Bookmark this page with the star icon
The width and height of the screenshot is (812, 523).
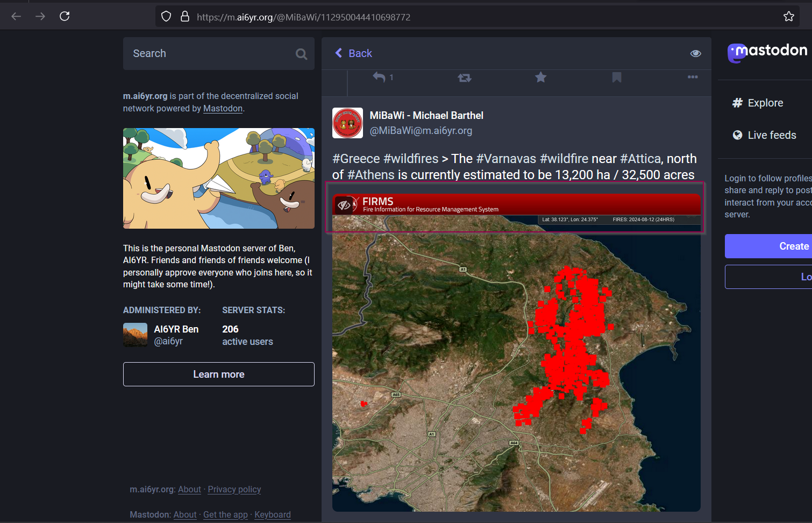[789, 17]
